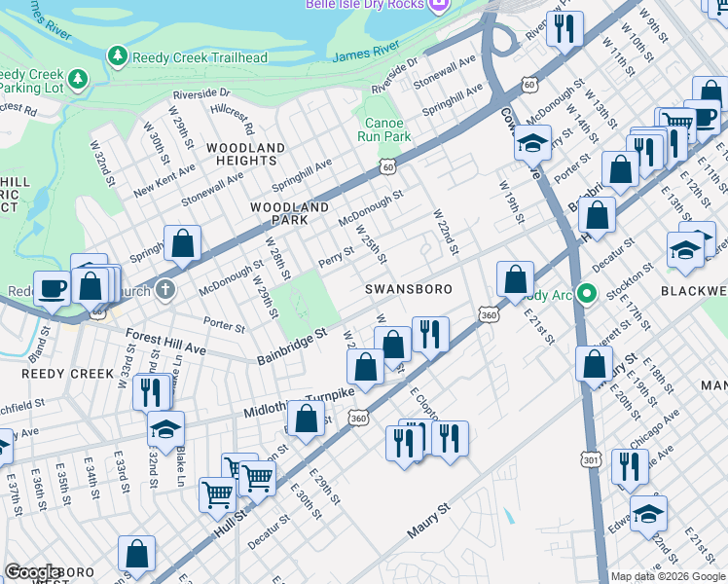Click the church cross marker on McDonough St
Screen dimensions: 728x584
click(x=165, y=290)
